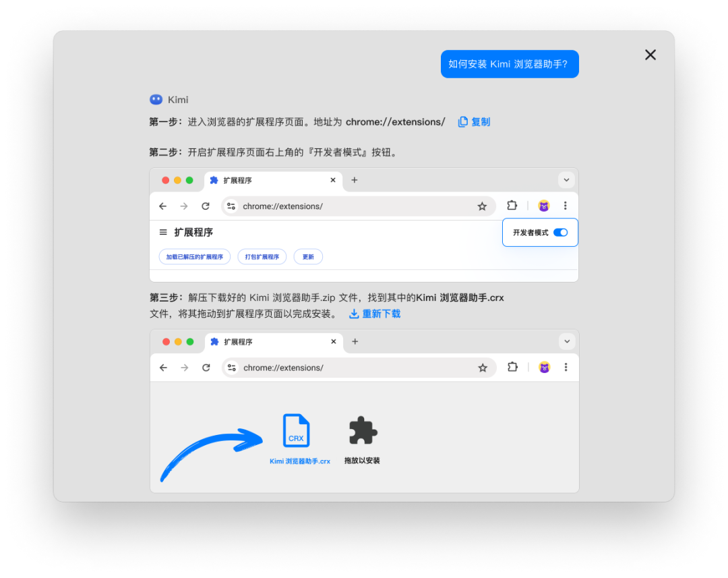Click site info icon in step three address bar
The width and height of the screenshot is (728, 578).
coord(232,368)
